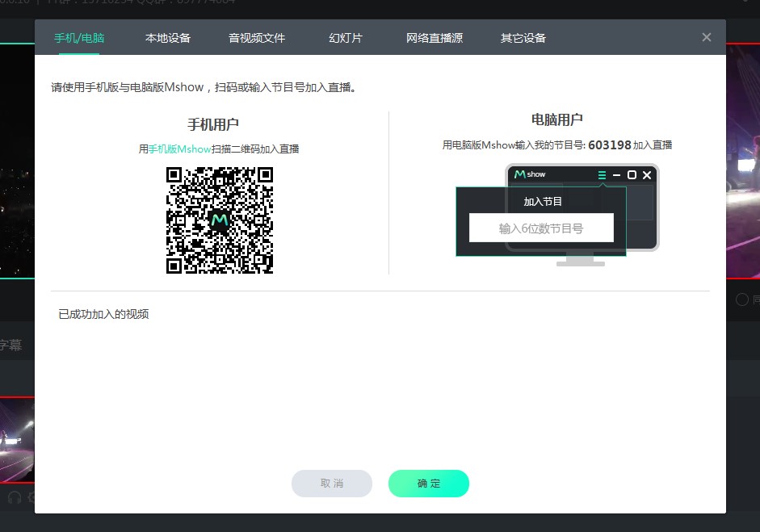Click the 输入6位数节目号 field in the illustration
Viewport: 760px width, 532px height.
pos(541,228)
